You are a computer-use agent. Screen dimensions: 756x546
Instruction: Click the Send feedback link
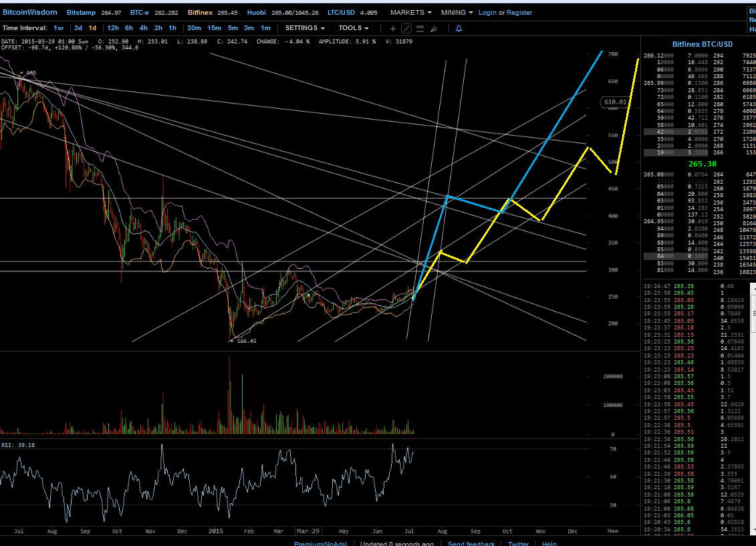471,543
